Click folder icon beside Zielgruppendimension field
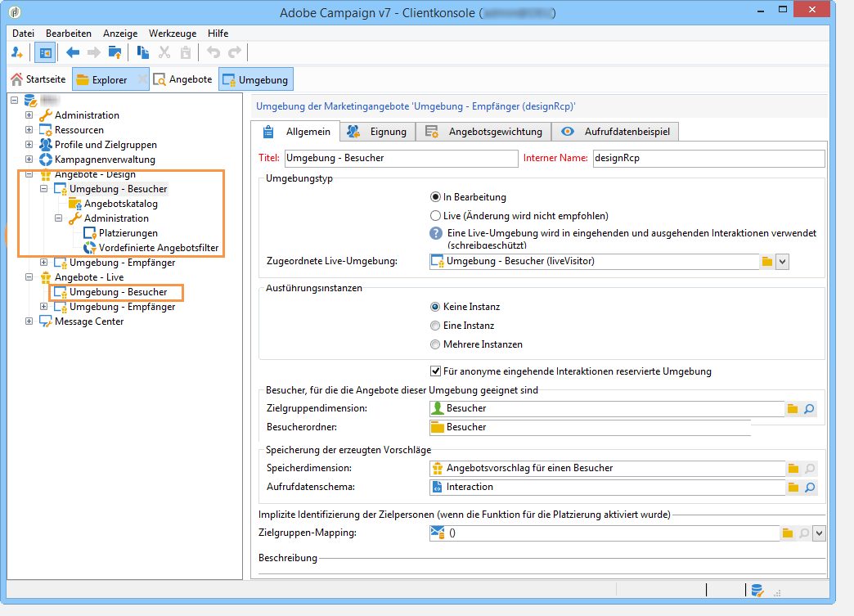Screen dimensions: 854x616 pyautogui.click(x=793, y=408)
